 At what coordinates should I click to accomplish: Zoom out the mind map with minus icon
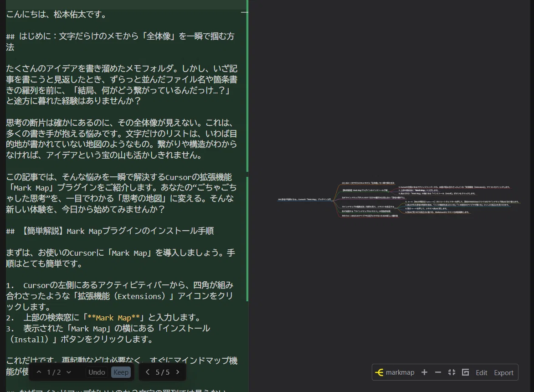point(438,372)
